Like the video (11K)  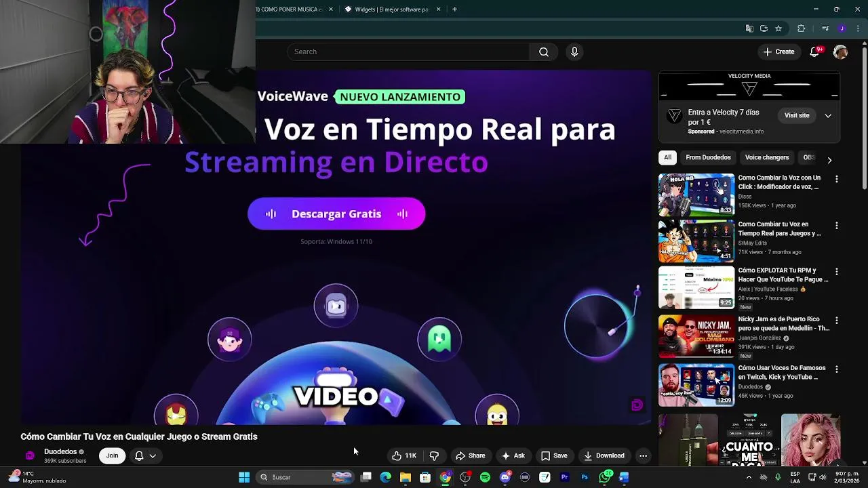point(404,455)
